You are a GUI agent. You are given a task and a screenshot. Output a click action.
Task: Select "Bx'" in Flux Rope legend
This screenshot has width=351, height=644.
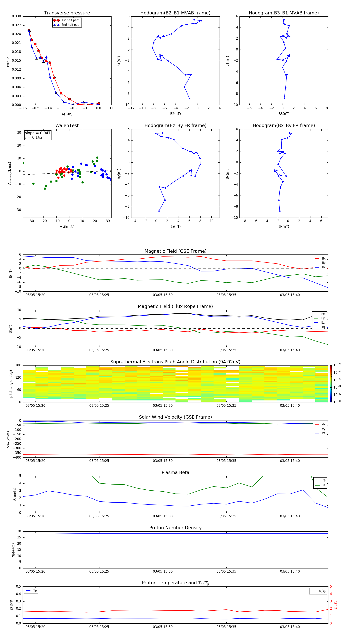click(320, 314)
